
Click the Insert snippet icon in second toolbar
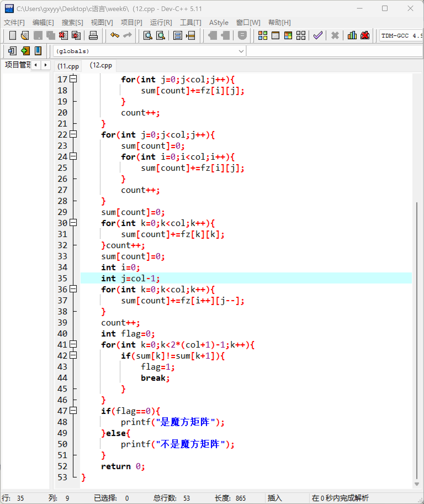pos(12,51)
